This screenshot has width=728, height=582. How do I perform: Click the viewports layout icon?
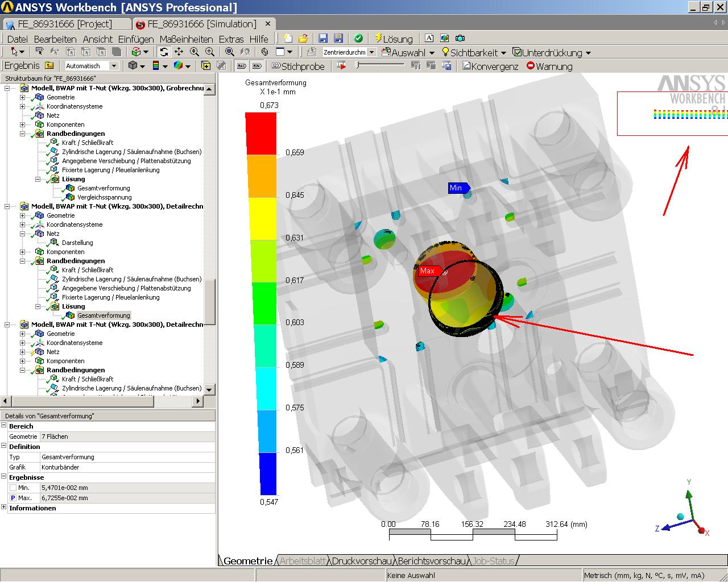pyautogui.click(x=280, y=52)
